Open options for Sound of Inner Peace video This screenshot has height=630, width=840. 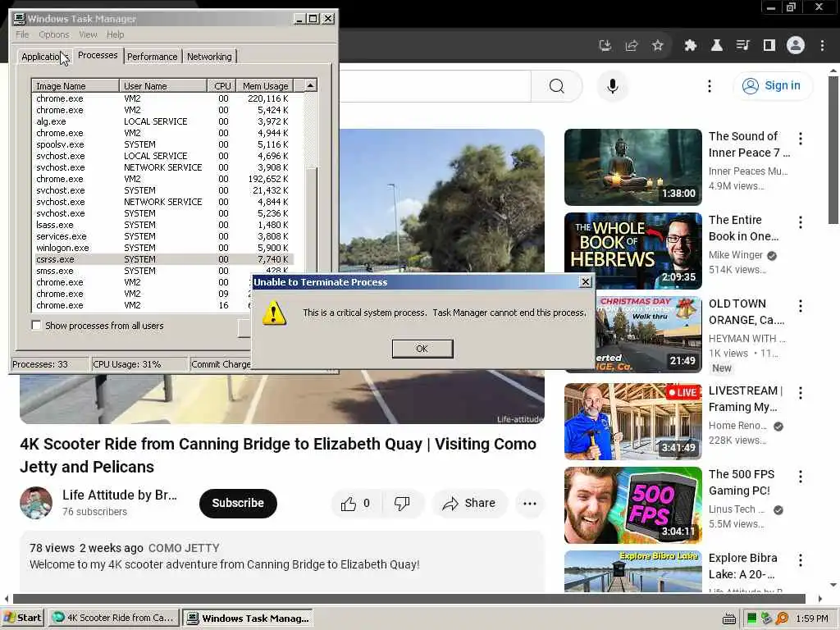(801, 139)
